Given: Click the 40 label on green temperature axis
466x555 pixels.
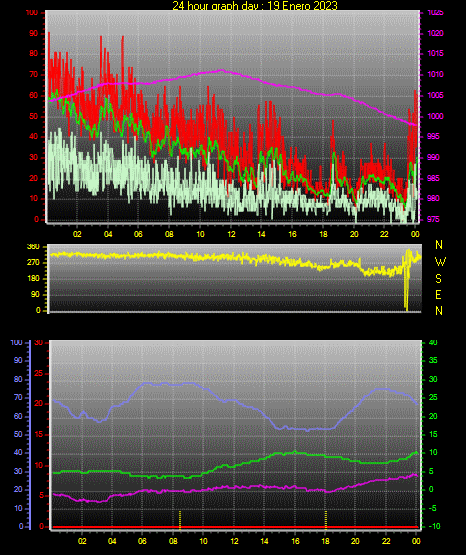Looking at the screenshot, I should (x=433, y=343).
